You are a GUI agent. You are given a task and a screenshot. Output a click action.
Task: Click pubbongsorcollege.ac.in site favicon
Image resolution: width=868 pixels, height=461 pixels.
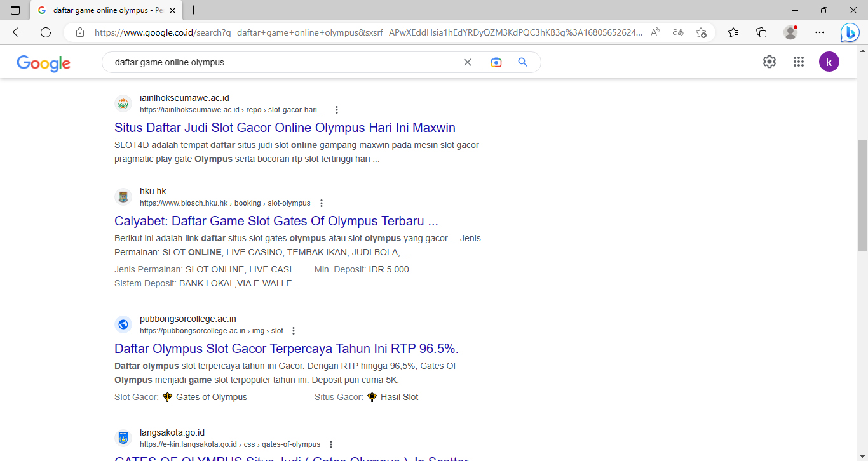click(123, 324)
